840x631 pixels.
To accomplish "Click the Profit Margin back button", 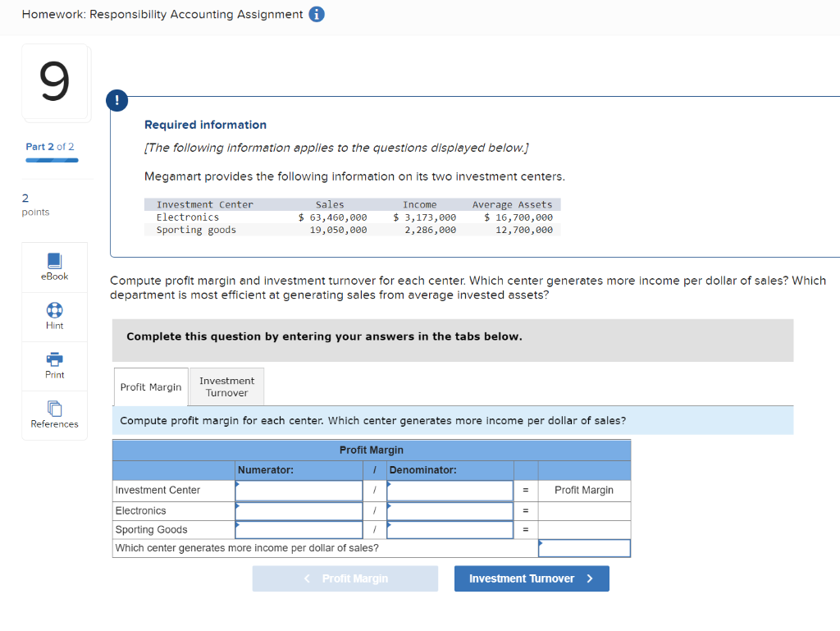I will click(345, 578).
